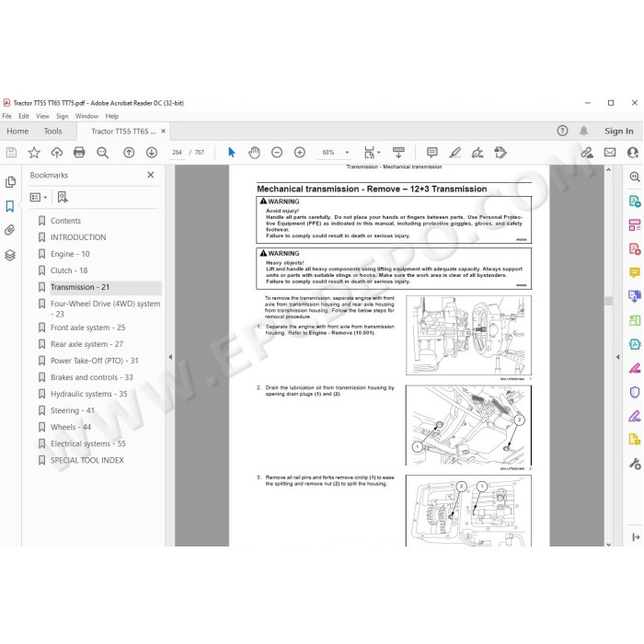The width and height of the screenshot is (644, 644).
Task: Upload the file to cloud storage
Action: (57, 153)
